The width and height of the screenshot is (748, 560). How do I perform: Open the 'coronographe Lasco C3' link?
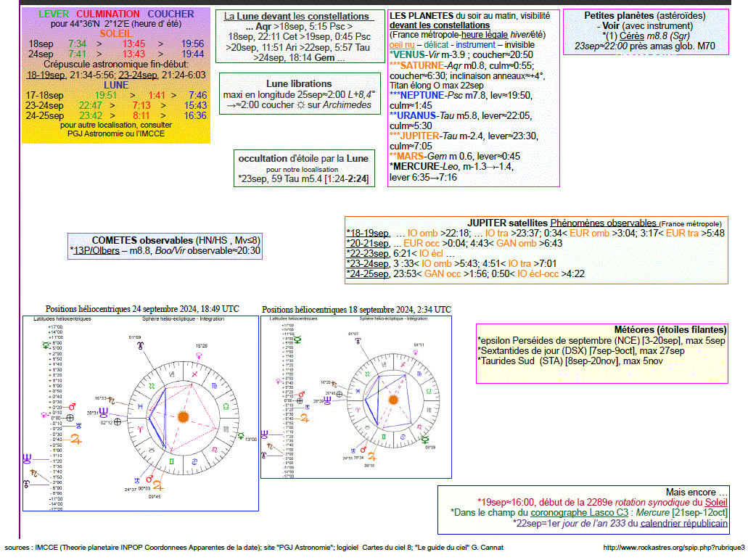point(580,512)
